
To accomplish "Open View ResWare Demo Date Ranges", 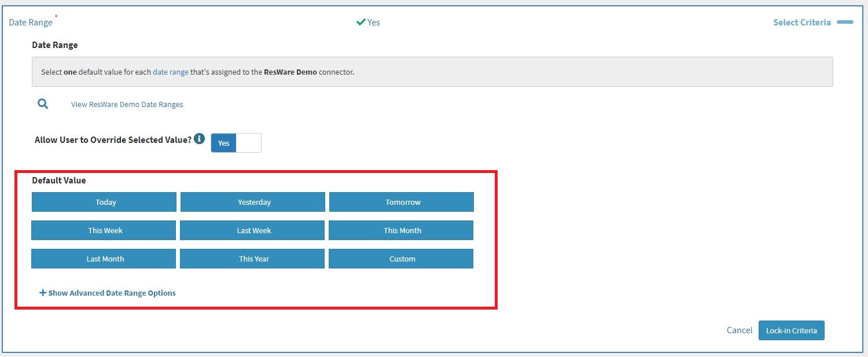I will tap(127, 105).
